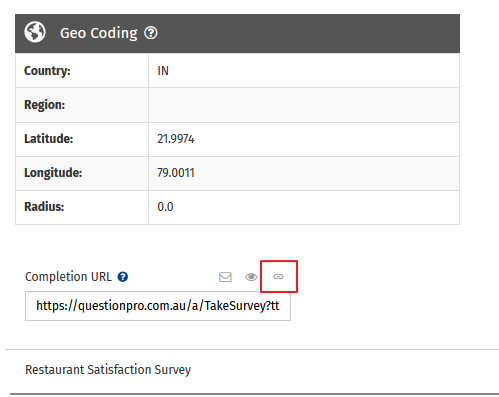Open Completion URL help tooltip icon
Image resolution: width=499 pixels, height=397 pixels.
123,277
